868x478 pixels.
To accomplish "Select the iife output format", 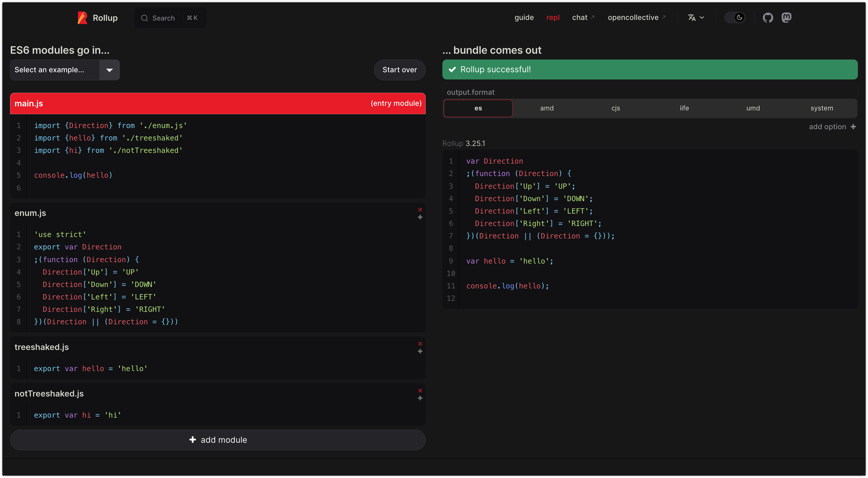I will (684, 108).
